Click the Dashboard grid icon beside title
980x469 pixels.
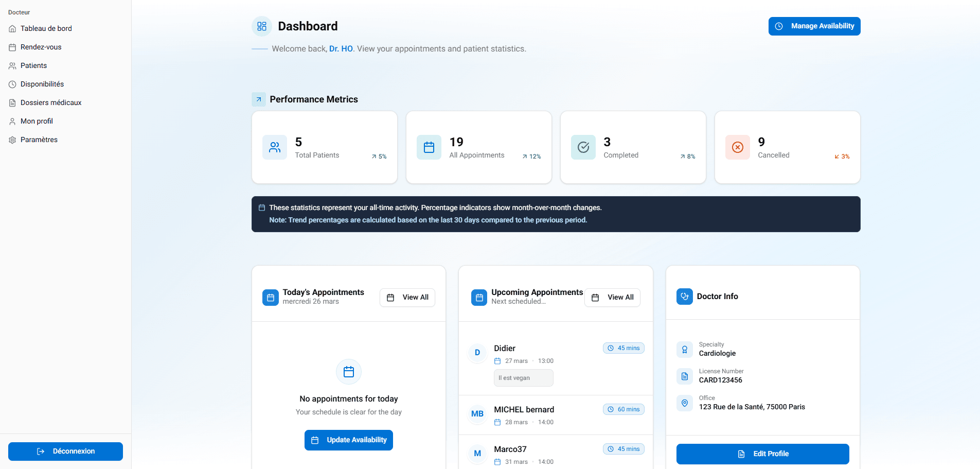(x=261, y=26)
